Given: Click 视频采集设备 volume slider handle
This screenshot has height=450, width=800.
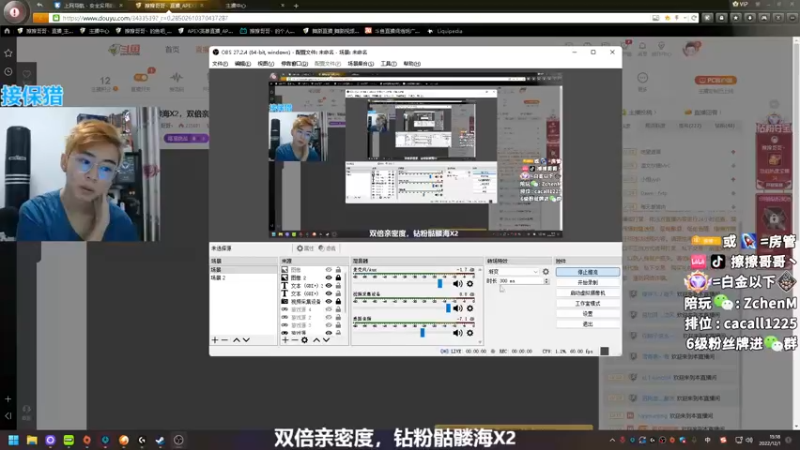Looking at the screenshot, I should click(x=448, y=308).
